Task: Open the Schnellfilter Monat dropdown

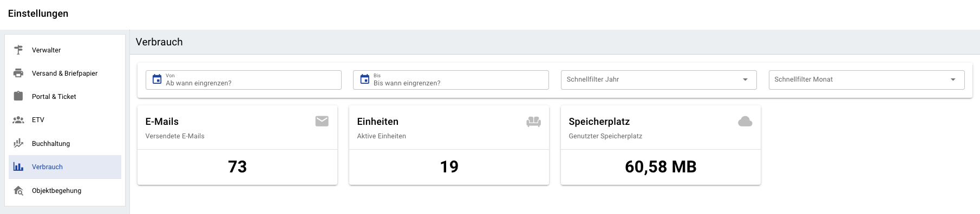Action: 866,80
